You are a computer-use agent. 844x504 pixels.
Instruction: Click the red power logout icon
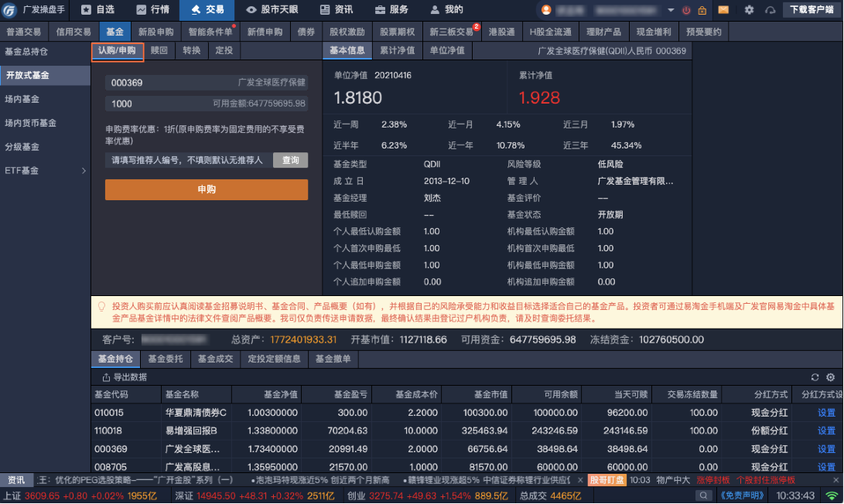pyautogui.click(x=686, y=10)
